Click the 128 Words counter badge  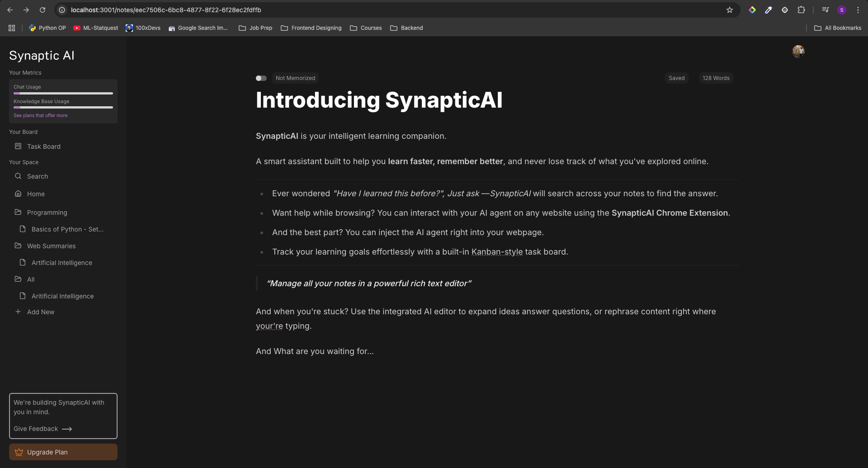coord(716,78)
